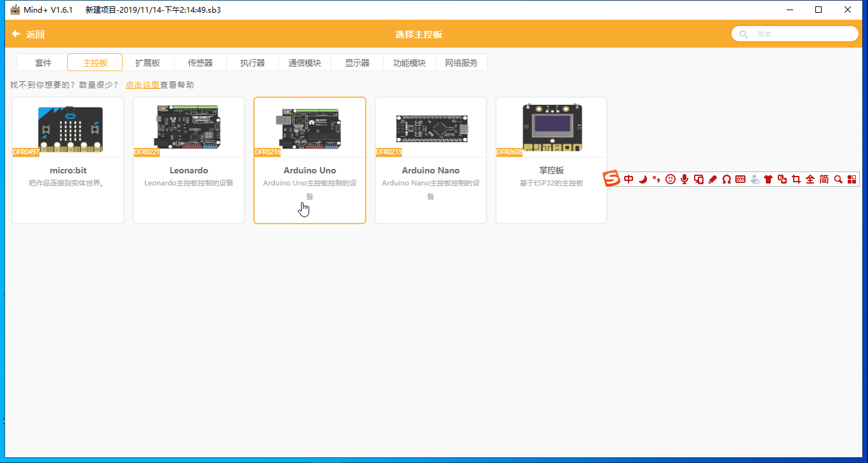Click the 把作品连接到实体世界 description
The width and height of the screenshot is (868, 463).
[x=68, y=183]
